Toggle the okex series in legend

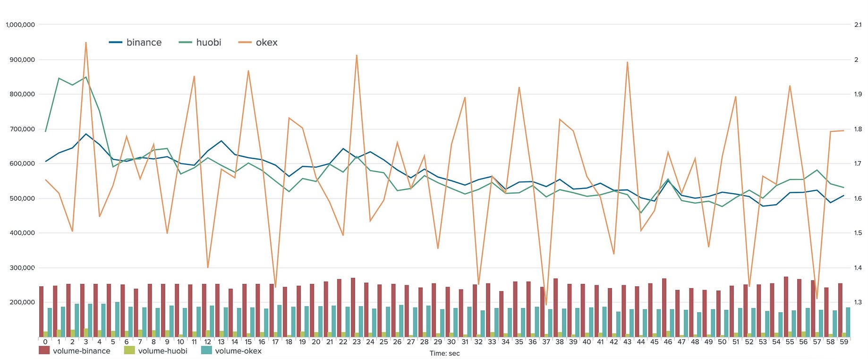pyautogui.click(x=258, y=43)
